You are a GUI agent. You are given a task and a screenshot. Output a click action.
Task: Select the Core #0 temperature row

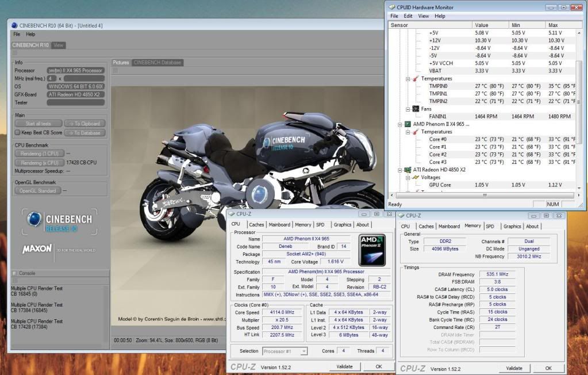(482, 139)
